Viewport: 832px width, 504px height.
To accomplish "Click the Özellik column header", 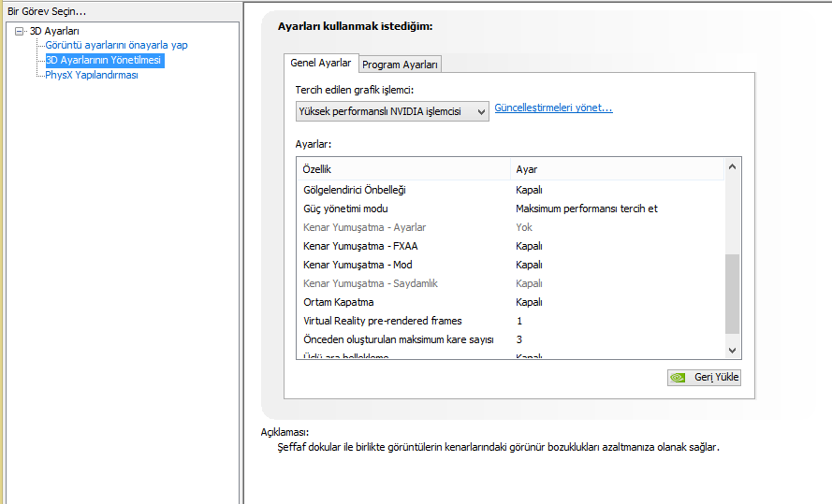I will (403, 169).
